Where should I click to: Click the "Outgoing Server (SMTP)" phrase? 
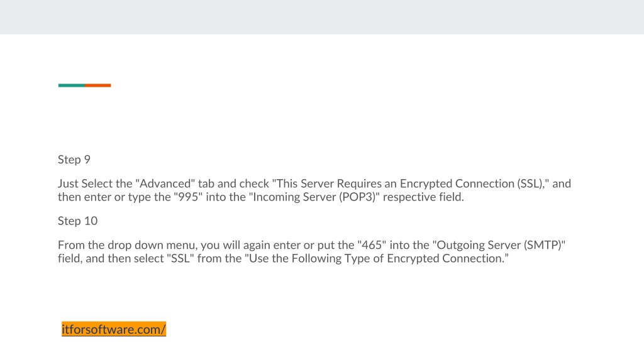499,245
